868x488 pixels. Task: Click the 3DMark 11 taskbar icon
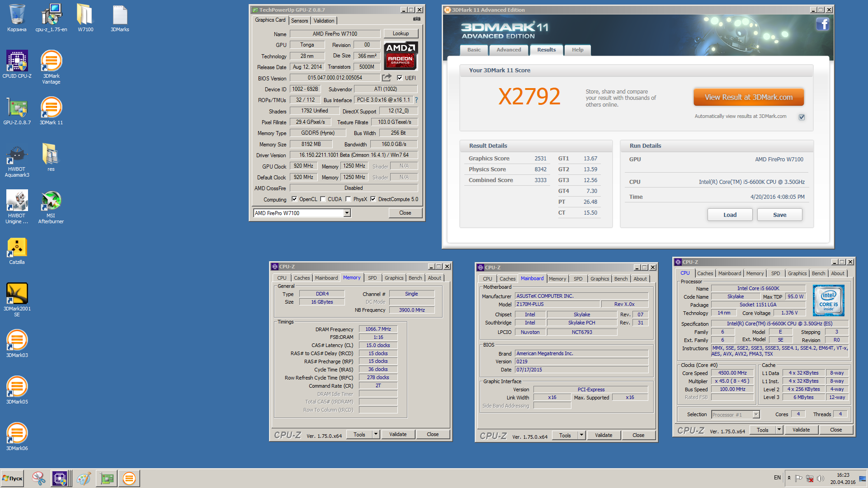click(x=129, y=479)
